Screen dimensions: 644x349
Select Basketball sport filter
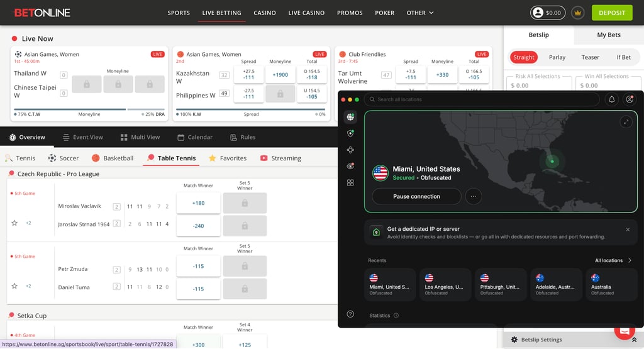coord(113,158)
